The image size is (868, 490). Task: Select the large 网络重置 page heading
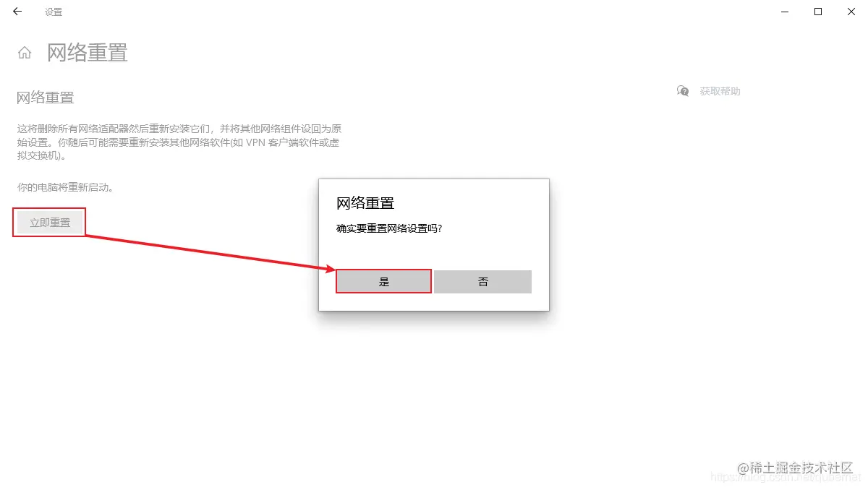(88, 53)
